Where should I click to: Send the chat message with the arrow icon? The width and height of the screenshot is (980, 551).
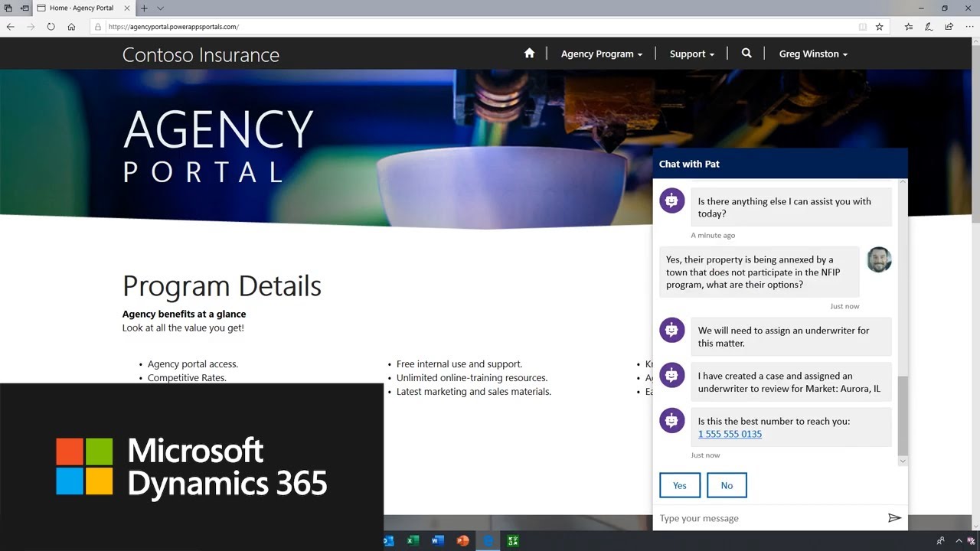pyautogui.click(x=893, y=518)
